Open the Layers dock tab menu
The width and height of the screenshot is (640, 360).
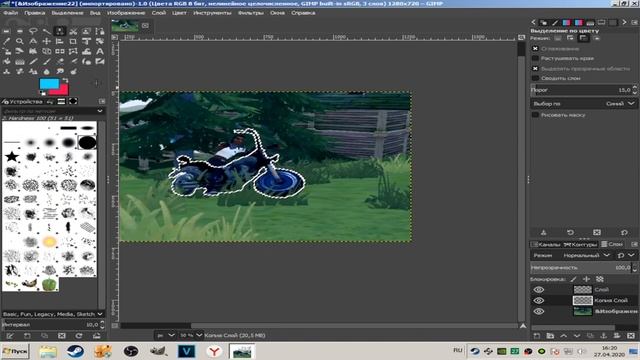[x=634, y=244]
